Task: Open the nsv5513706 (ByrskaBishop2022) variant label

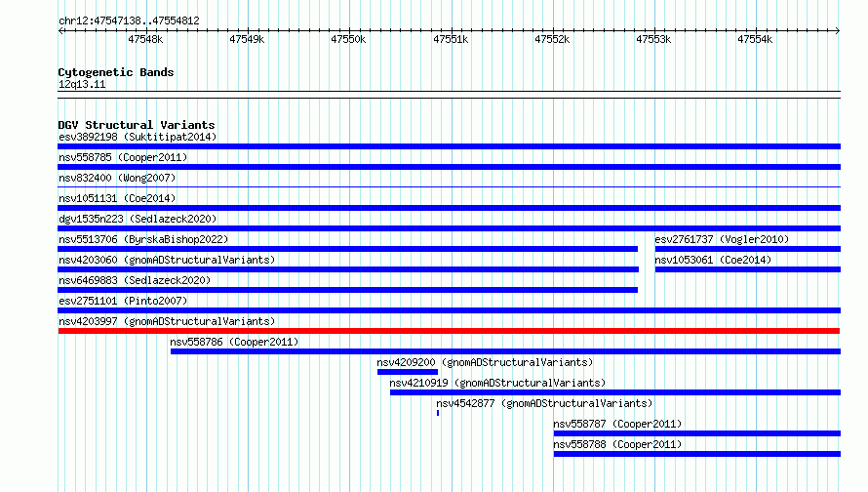Action: (x=143, y=239)
